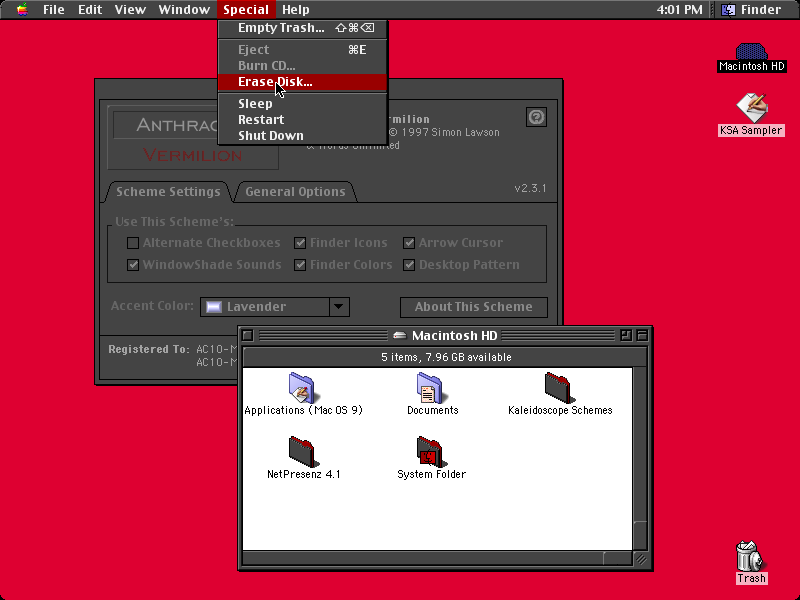This screenshot has height=600, width=800.
Task: Select the KSA Sampler desktop icon
Action: click(x=752, y=108)
